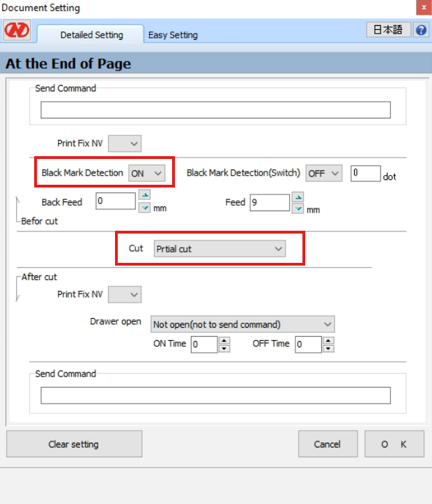Screen dimensions: 432x504
Task: Increase Back Feed value with up arrow
Action: click(144, 196)
